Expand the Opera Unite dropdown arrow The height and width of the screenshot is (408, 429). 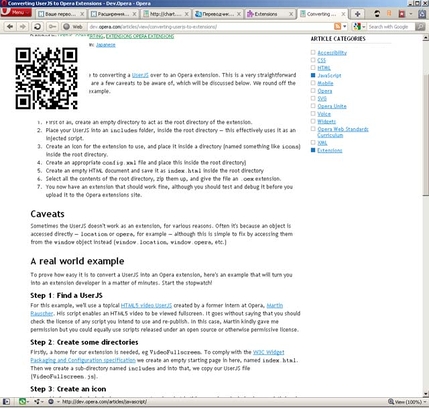pos(42,402)
